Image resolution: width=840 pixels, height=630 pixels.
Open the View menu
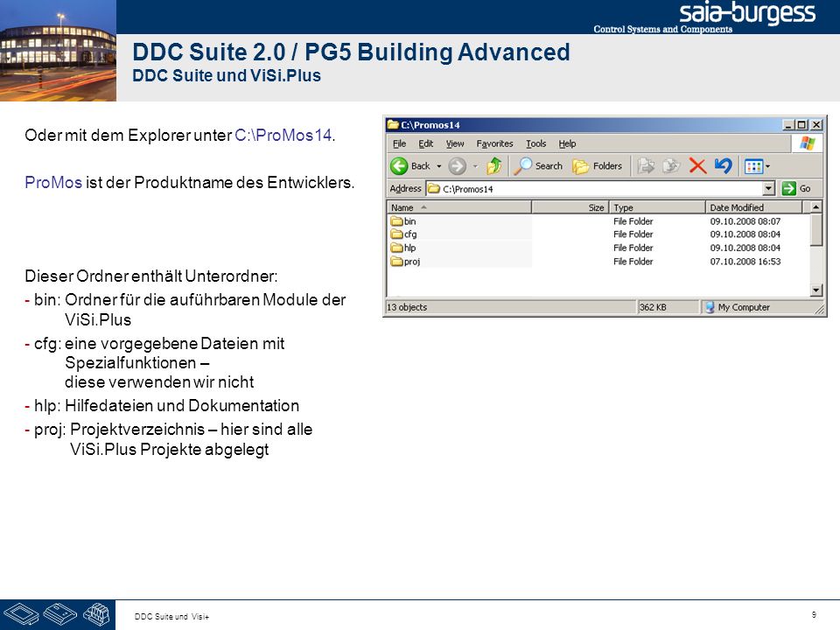(x=455, y=143)
